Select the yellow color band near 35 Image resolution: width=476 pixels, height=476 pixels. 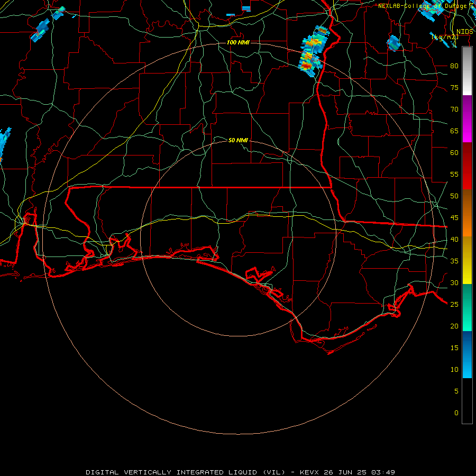(467, 260)
